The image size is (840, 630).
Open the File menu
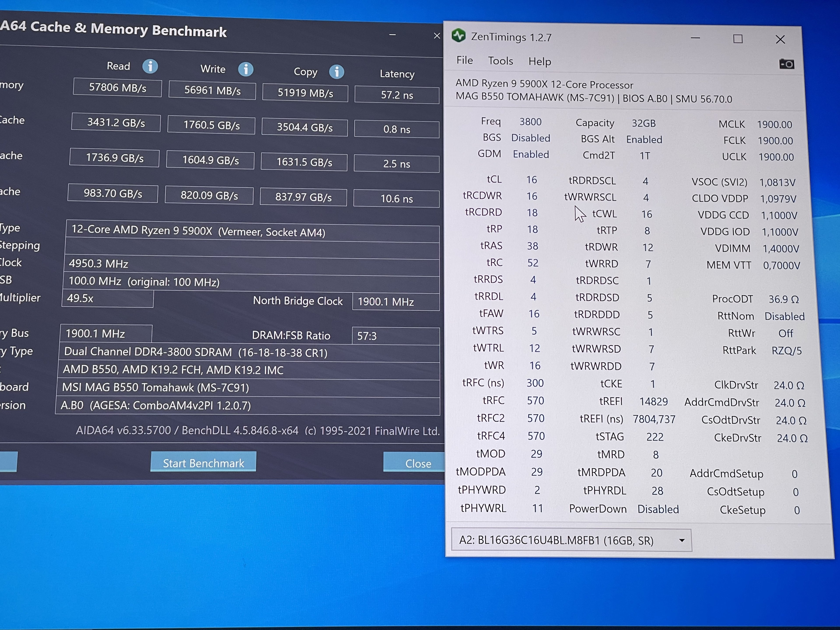click(x=464, y=60)
